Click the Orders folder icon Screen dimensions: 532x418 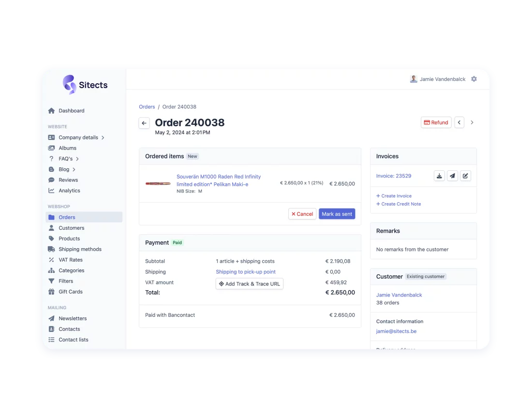point(51,217)
